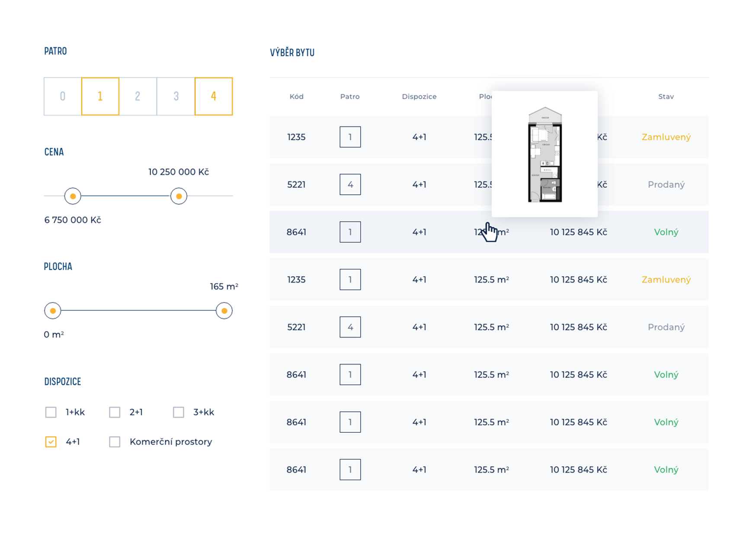The width and height of the screenshot is (756, 541).
Task: Sort the table by Kód column
Action: pos(296,97)
